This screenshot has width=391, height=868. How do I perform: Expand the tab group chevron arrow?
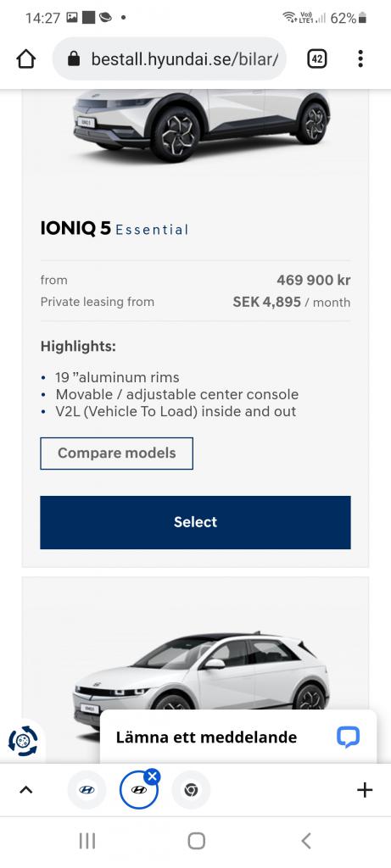[x=26, y=790]
